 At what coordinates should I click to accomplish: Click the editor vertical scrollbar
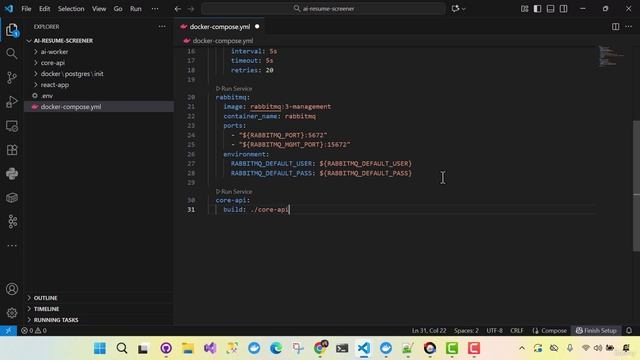(x=636, y=186)
